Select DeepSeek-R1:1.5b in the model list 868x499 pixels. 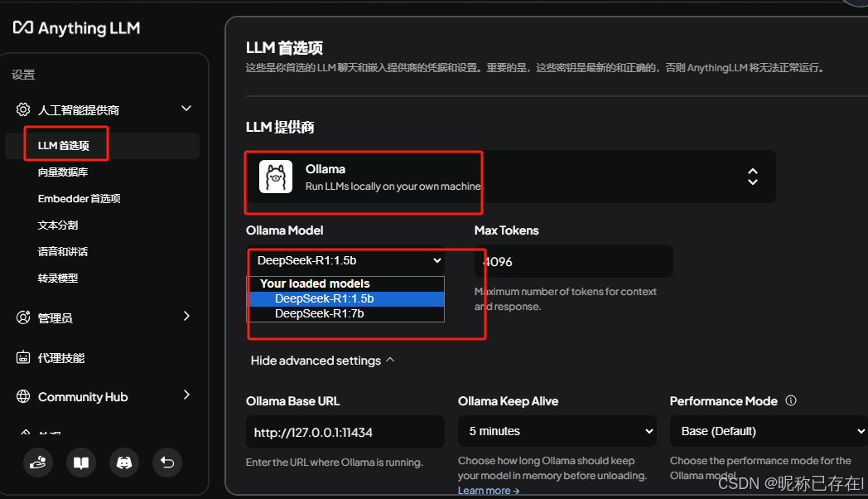pyautogui.click(x=346, y=298)
